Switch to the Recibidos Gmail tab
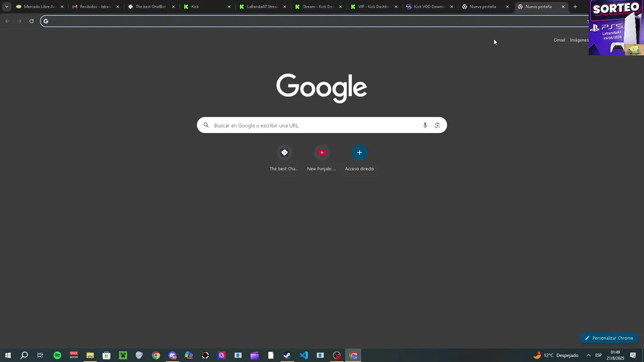 pyautogui.click(x=95, y=7)
